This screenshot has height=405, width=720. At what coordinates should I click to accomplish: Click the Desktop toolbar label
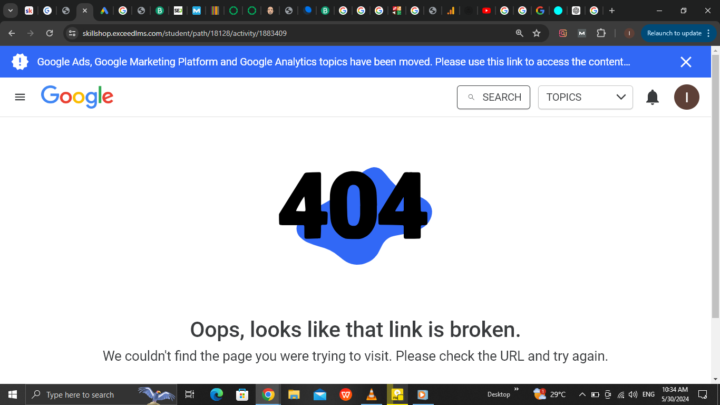499,394
